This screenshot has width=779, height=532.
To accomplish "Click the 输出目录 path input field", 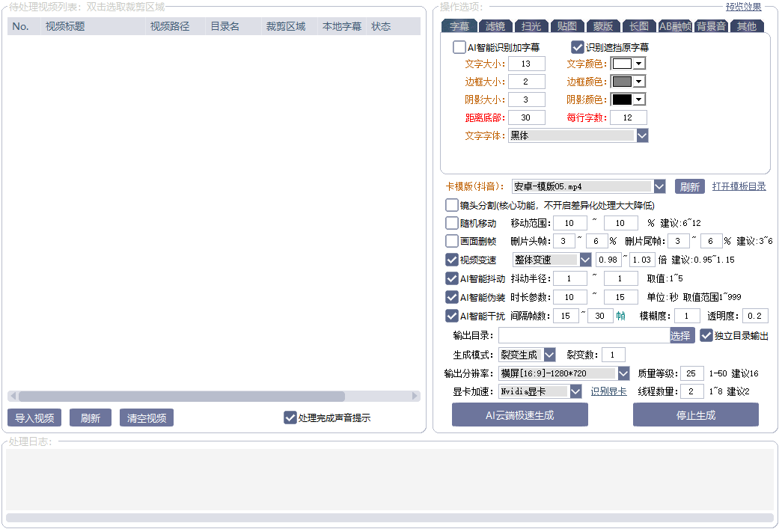I will 583,336.
